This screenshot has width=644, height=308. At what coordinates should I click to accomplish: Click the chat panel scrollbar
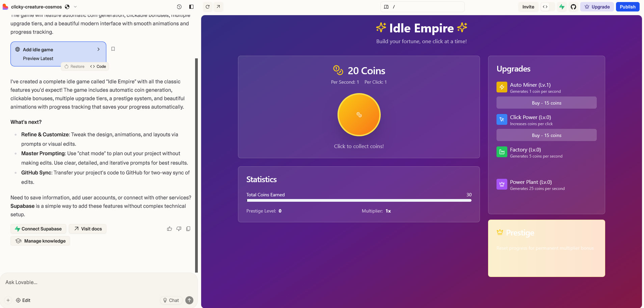click(196, 165)
